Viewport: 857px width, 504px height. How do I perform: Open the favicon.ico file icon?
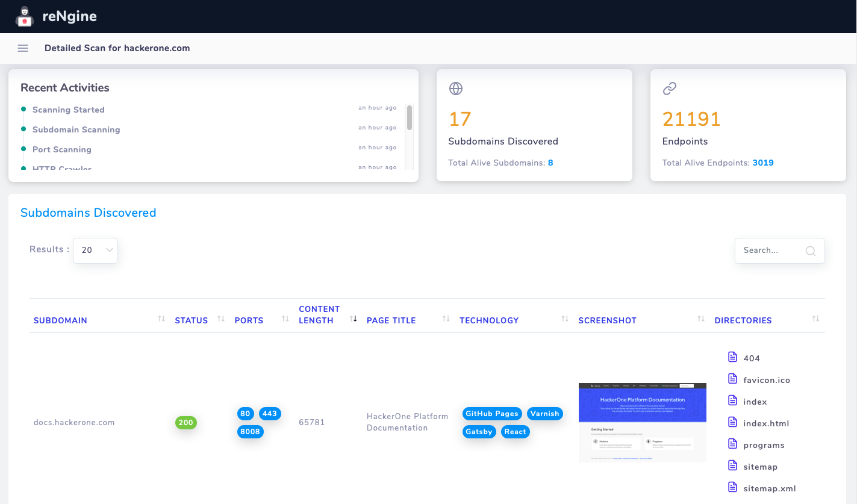tap(733, 379)
